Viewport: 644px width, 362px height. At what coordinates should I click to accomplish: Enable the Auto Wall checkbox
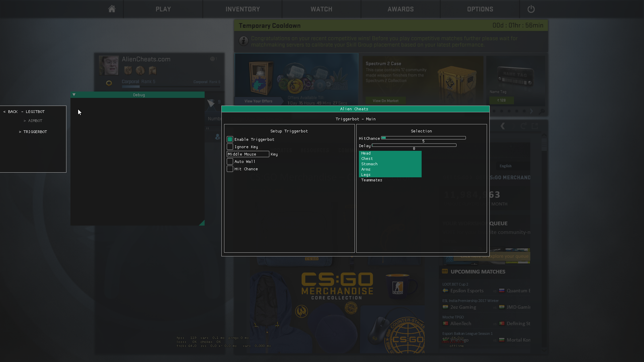point(230,162)
